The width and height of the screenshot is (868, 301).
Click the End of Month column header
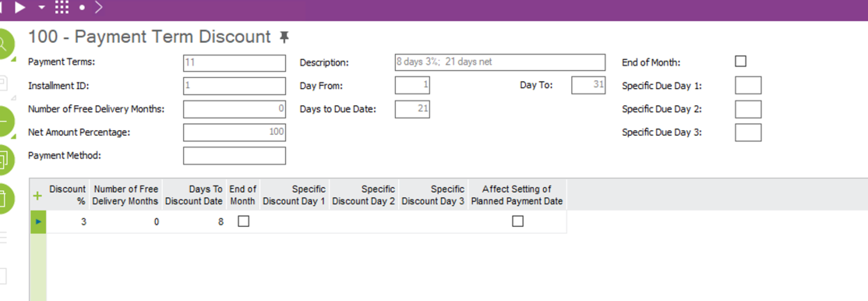(243, 195)
